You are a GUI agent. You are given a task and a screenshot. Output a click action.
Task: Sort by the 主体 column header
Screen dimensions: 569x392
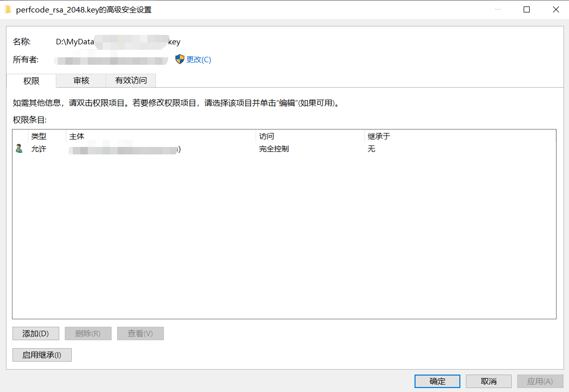161,136
